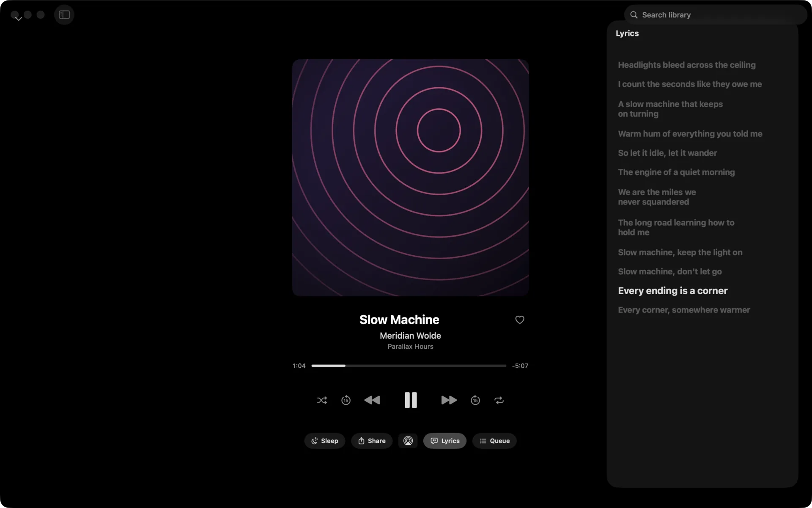Open album Parallax Hours
812x508 pixels.
tap(410, 346)
